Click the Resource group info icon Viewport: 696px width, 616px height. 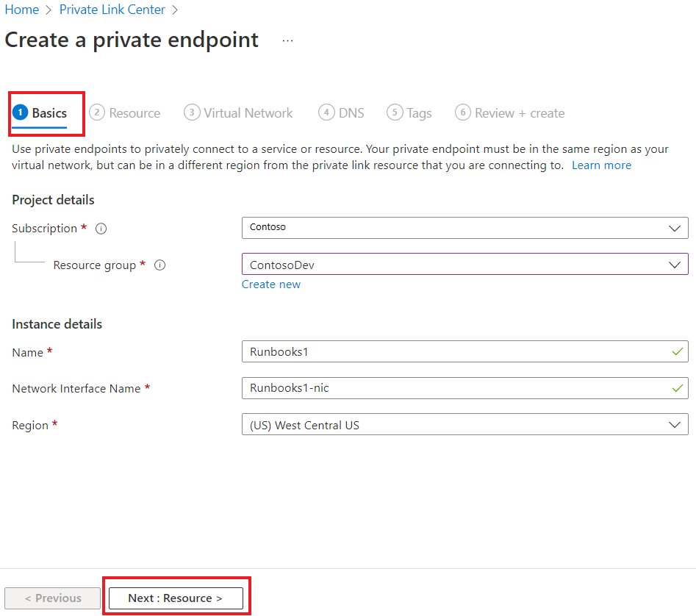(x=159, y=265)
